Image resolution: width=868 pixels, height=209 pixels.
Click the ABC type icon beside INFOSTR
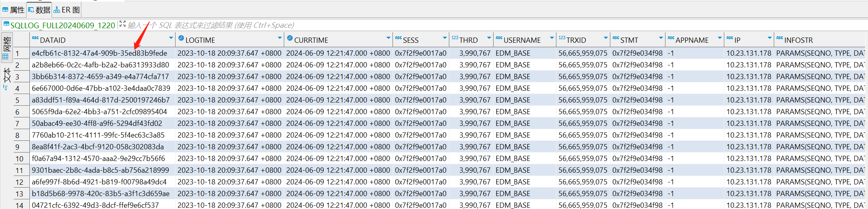tap(780, 38)
